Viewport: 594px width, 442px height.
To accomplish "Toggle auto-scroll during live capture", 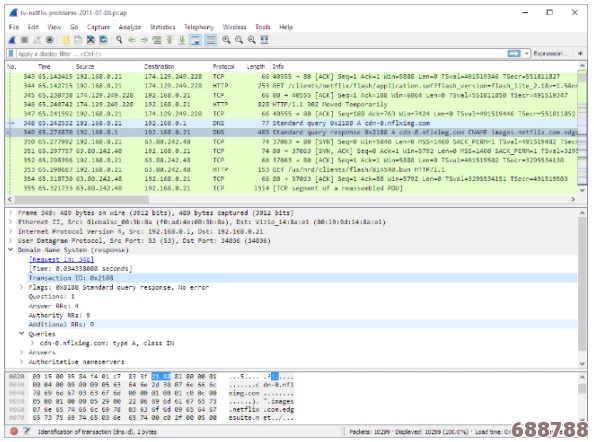I will tap(195, 40).
